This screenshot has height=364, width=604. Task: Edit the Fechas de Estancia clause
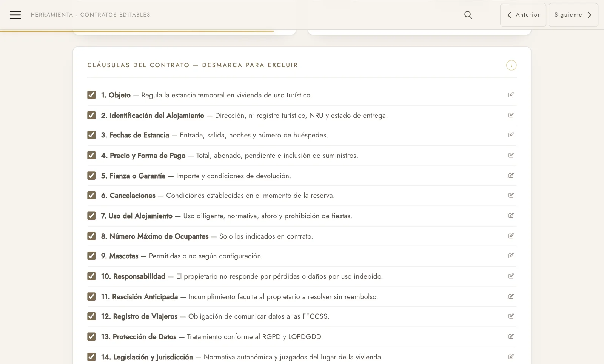click(x=511, y=135)
